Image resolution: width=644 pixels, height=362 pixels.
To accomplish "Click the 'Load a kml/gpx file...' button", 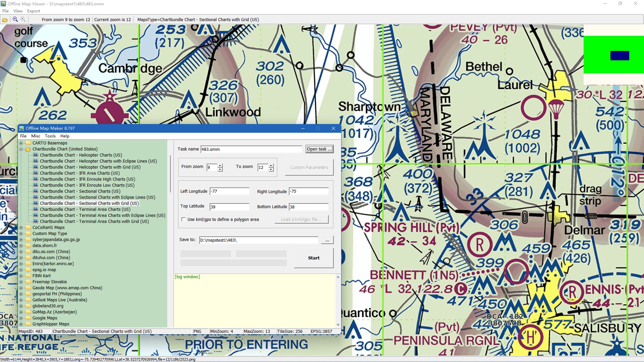I will pyautogui.click(x=302, y=220).
